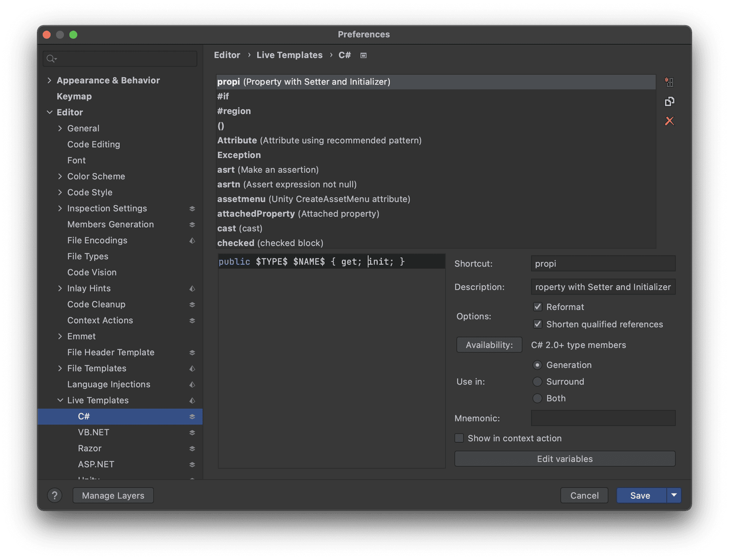Select the Both radio button
Image resolution: width=729 pixels, height=560 pixels.
537,398
